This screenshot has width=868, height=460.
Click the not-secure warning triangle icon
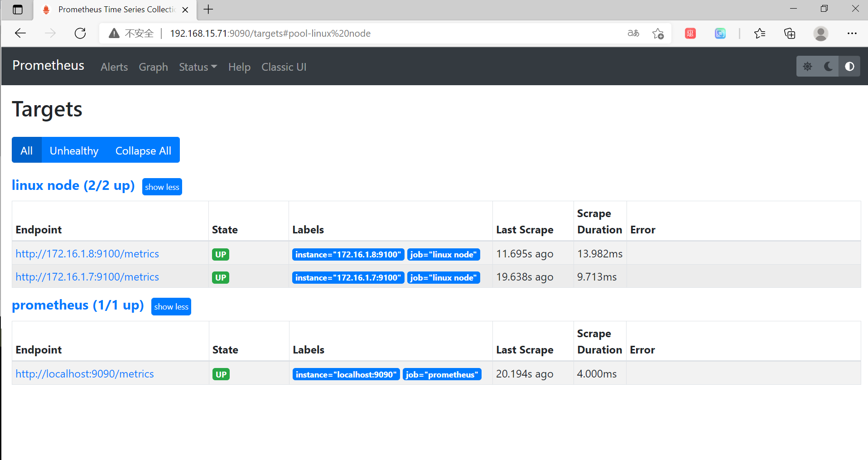coord(114,33)
